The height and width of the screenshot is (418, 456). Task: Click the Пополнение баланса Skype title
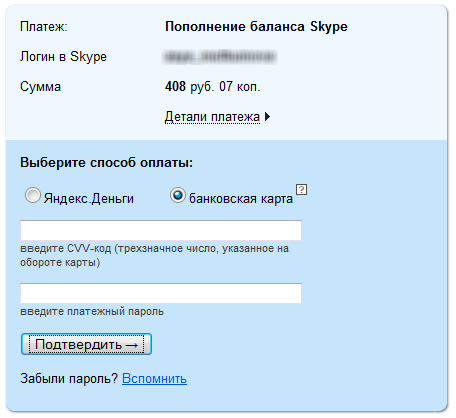pyautogui.click(x=256, y=27)
